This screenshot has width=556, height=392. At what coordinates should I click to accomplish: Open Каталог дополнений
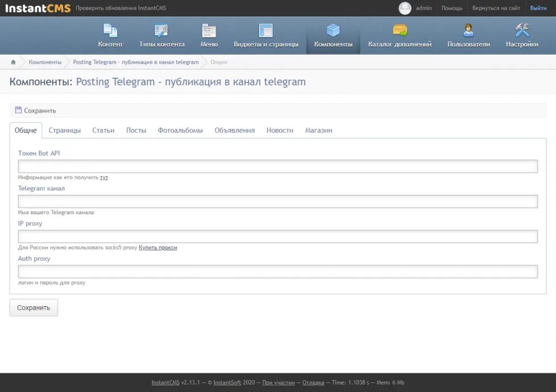400,35
